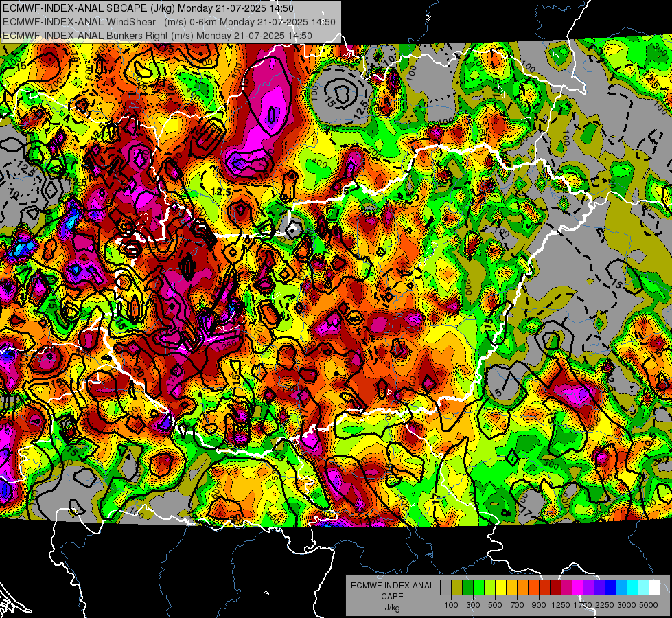Click the 1750 value under the legend
The height and width of the screenshot is (618, 672).
[x=583, y=605]
